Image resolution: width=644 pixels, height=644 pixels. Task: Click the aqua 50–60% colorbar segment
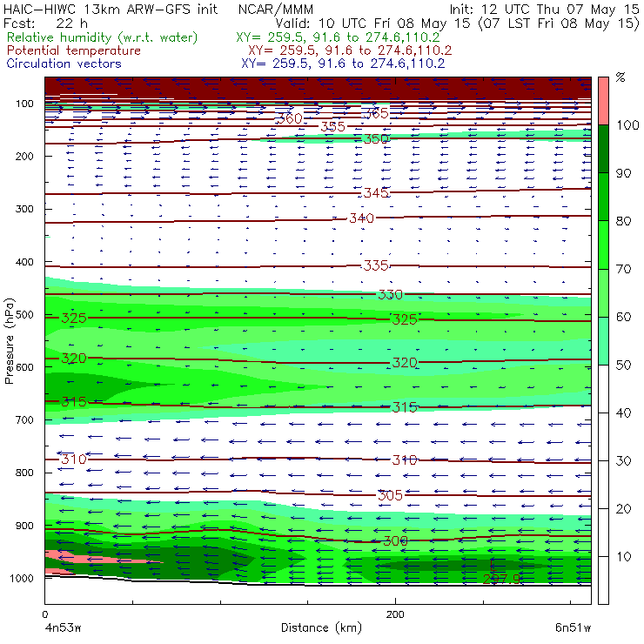pyautogui.click(x=603, y=340)
